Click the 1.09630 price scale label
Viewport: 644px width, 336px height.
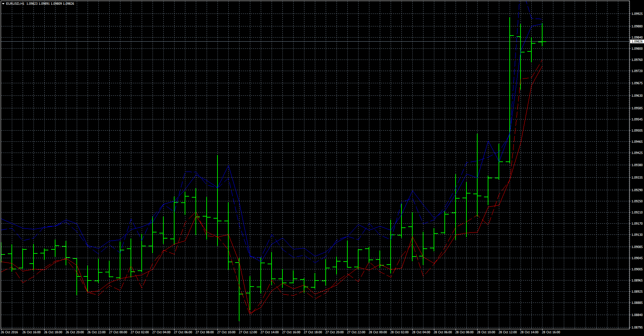[637, 96]
